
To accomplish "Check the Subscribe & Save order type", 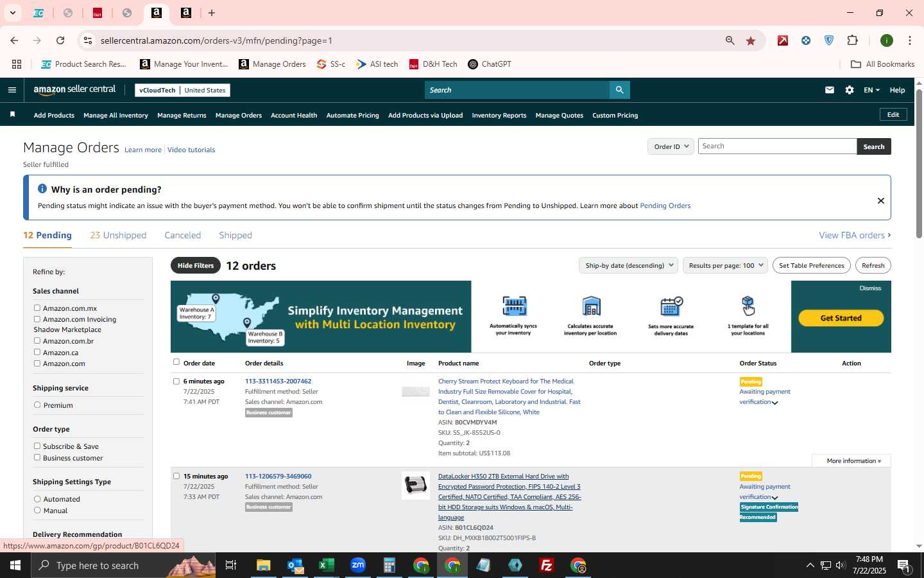I will point(37,446).
